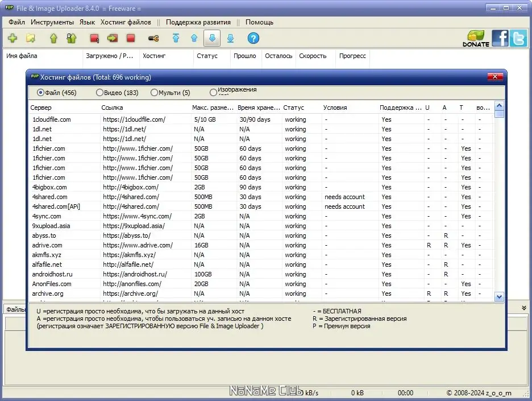Click the Прогресс column header
532x401 pixels.
352,56
